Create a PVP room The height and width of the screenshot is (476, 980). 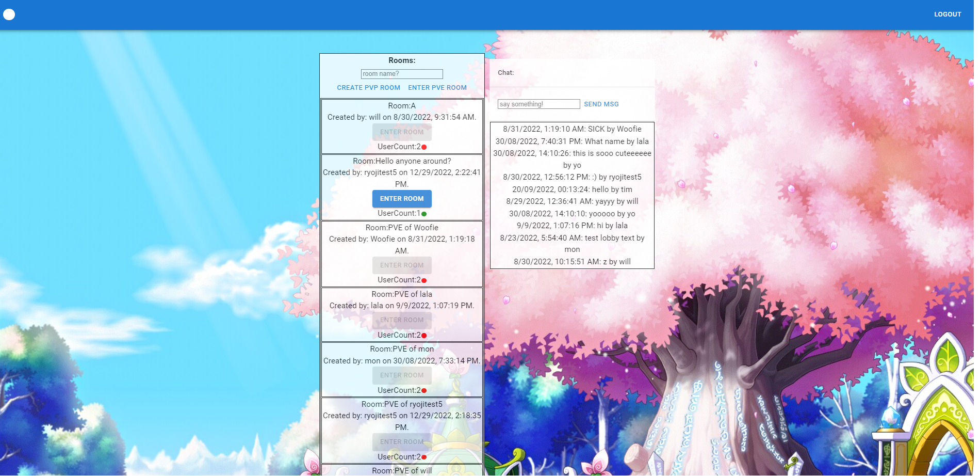point(368,88)
